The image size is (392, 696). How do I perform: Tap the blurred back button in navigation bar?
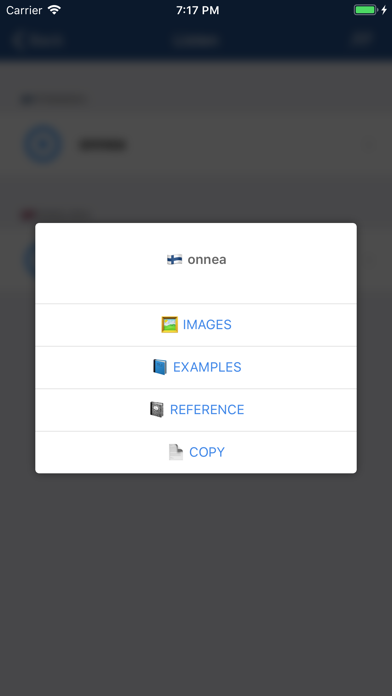click(38, 40)
